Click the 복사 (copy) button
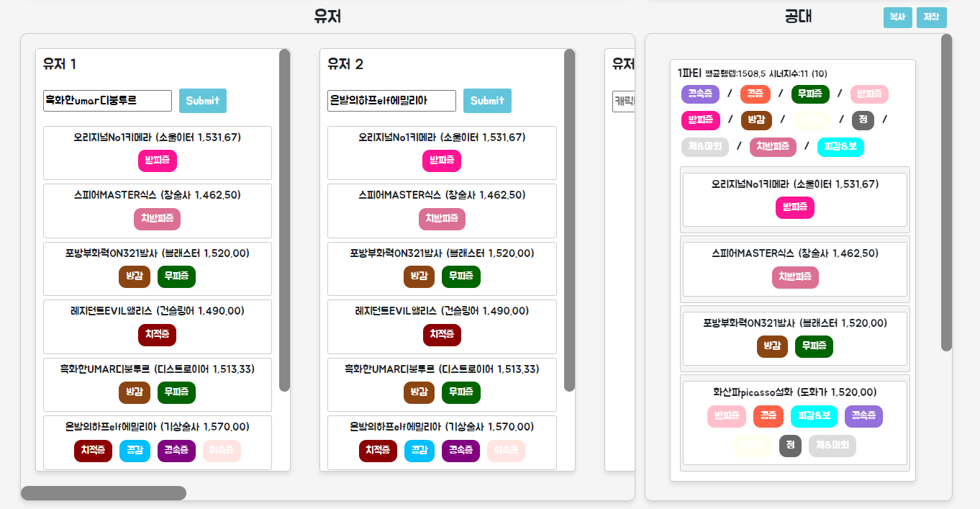 click(x=897, y=17)
